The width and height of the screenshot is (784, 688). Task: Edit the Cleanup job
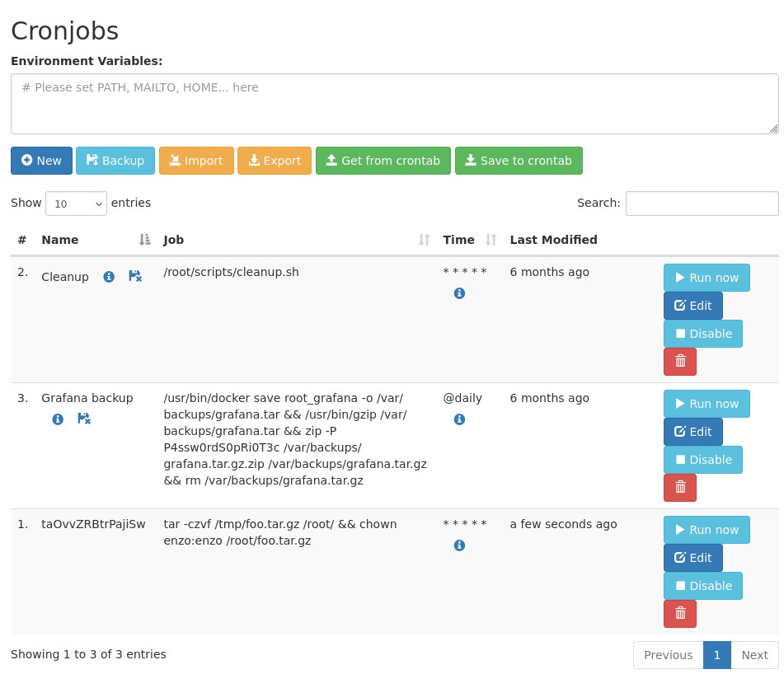(x=692, y=306)
